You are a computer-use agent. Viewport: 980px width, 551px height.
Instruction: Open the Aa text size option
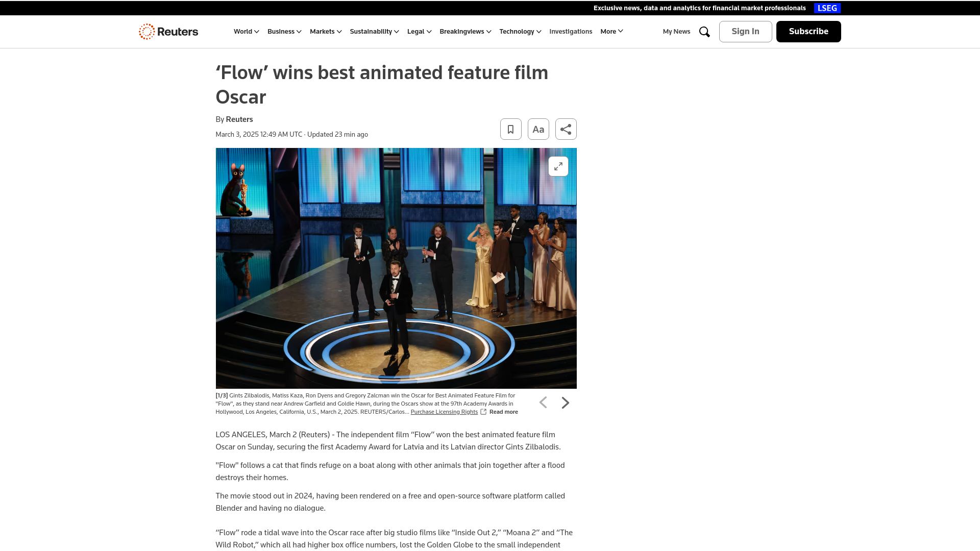click(538, 129)
